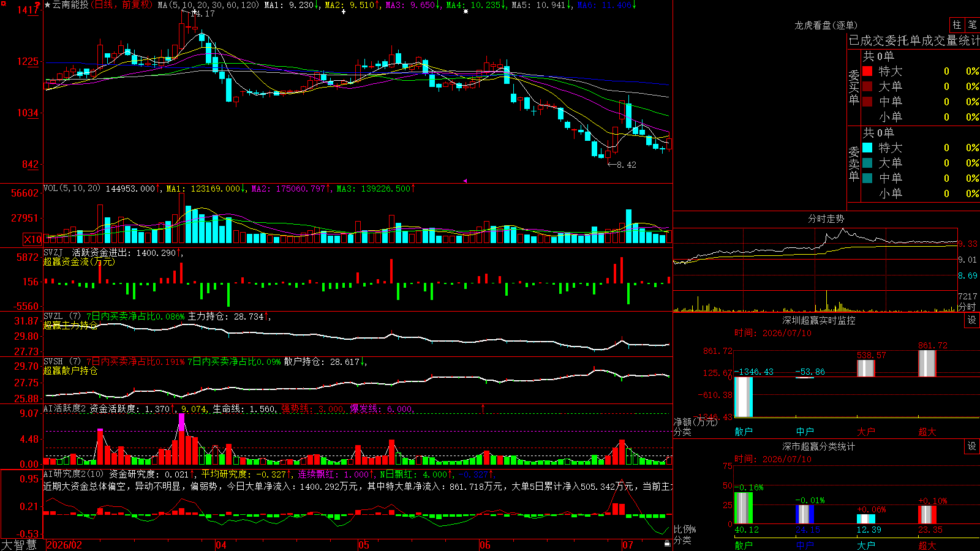The image size is (980, 551).
Task: Jump to the 04 month marker
Action: (221, 545)
